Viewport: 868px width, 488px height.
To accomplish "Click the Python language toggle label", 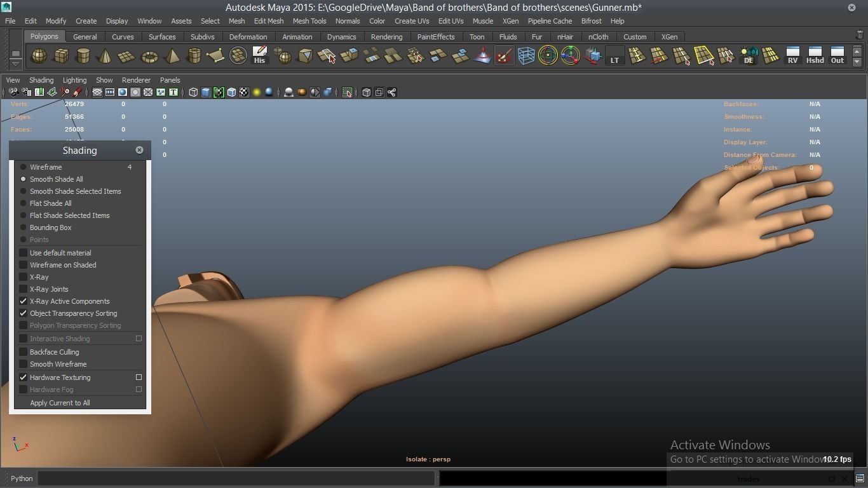I will point(22,478).
